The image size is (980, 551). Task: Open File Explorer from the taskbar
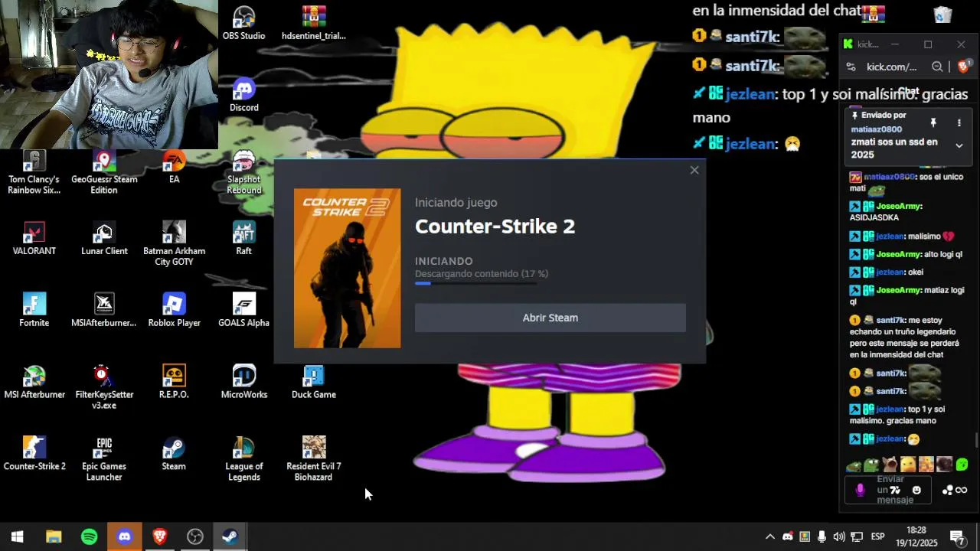[53, 537]
